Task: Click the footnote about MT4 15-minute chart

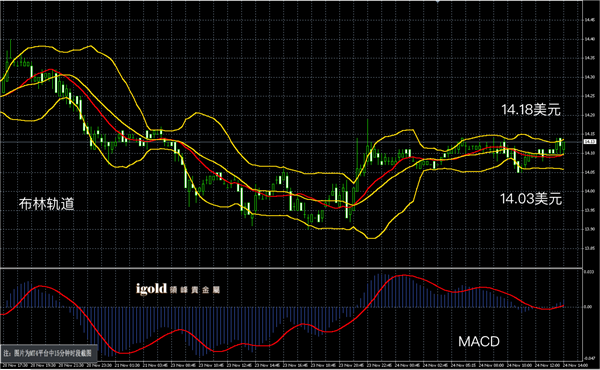Action: pos(48,353)
